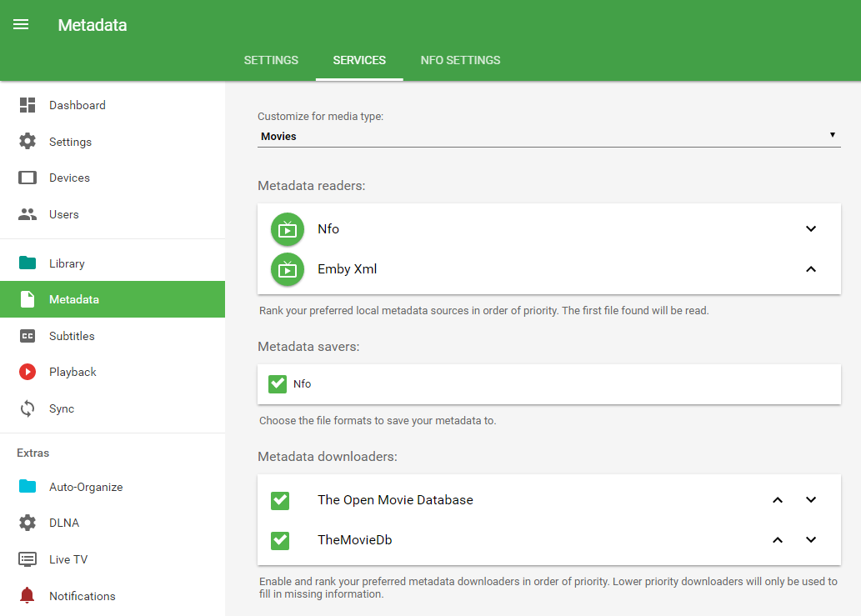Click the green Nfo reader icon
861x616 pixels.
point(288,229)
